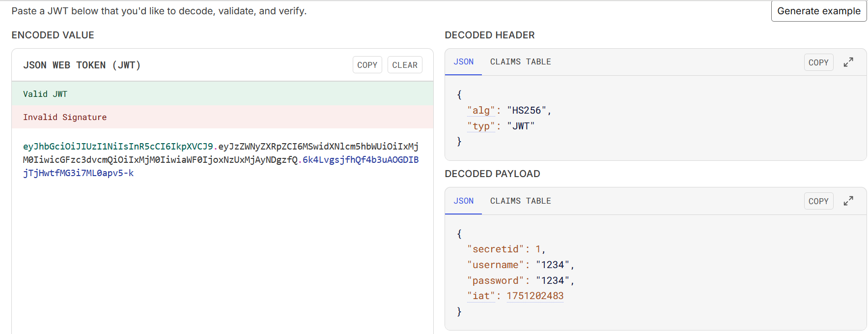
Task: Click the ENCODED VALUE section title
Action: pos(53,35)
